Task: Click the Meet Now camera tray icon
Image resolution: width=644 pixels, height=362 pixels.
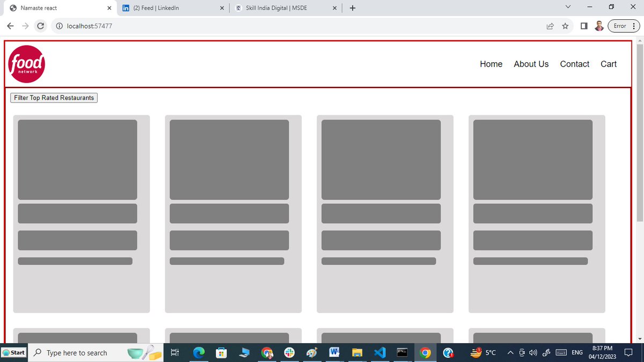Action: [x=522, y=353]
